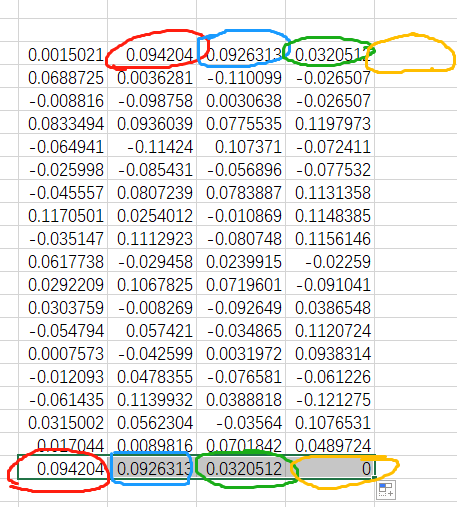
Task: Click the cell showing -0.042599
Action: pyautogui.click(x=152, y=352)
